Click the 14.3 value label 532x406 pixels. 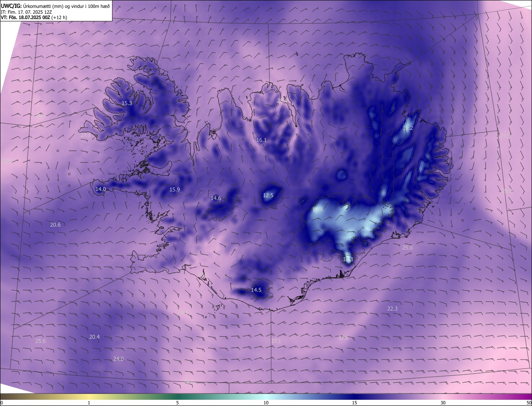point(348,259)
